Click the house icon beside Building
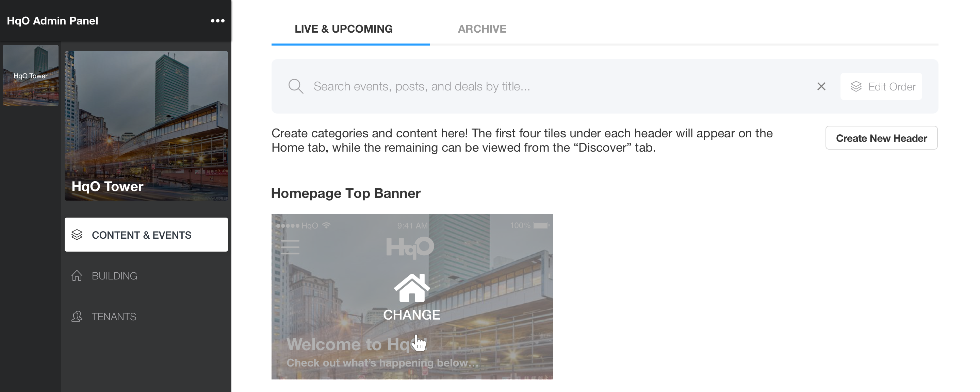This screenshot has height=392, width=980. click(x=77, y=275)
